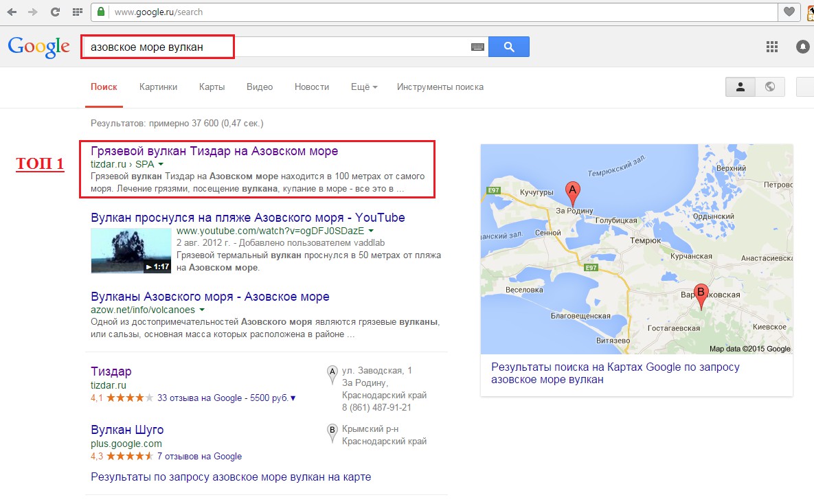This screenshot has width=814, height=504.
Task: Click Результаты по запросу азовское море вулкан на карте
Action: coord(231,477)
